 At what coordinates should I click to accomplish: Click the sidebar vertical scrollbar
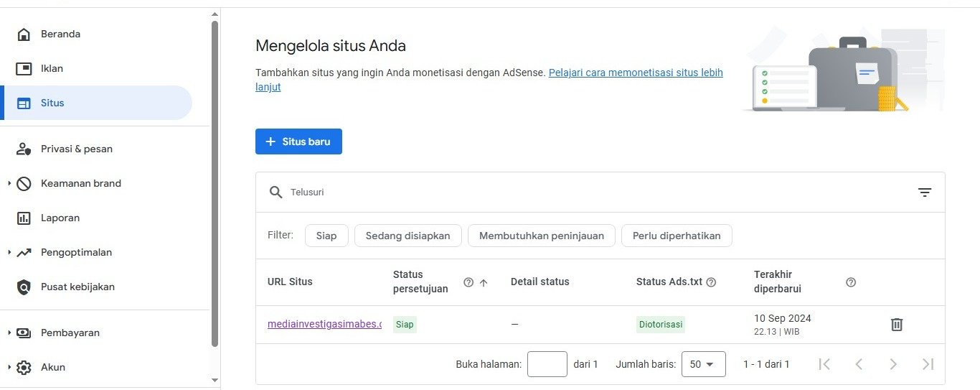pyautogui.click(x=215, y=183)
